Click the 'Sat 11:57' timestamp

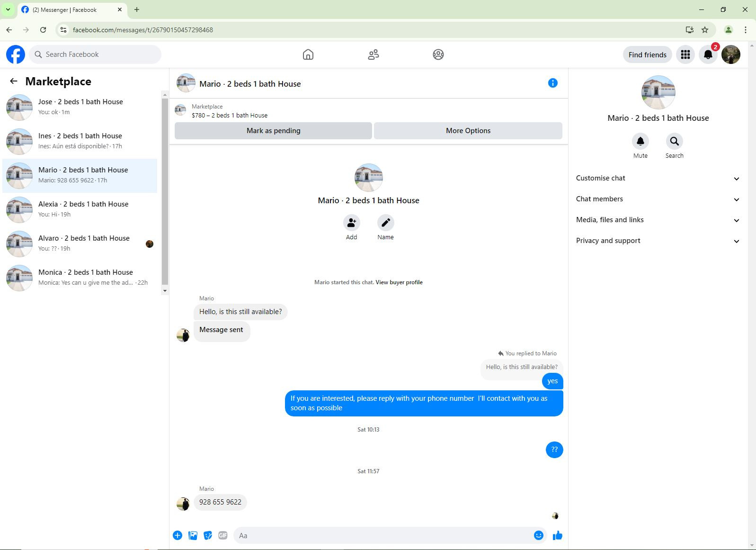coord(368,471)
